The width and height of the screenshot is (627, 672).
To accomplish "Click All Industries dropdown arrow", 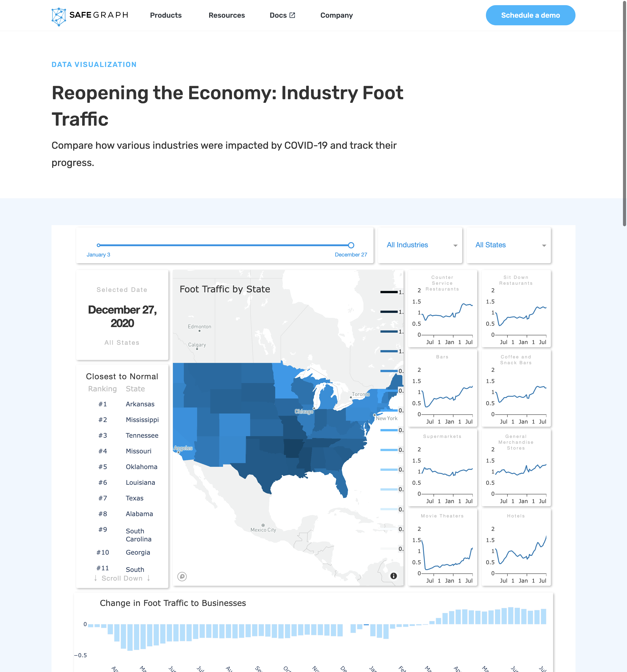I will point(455,246).
